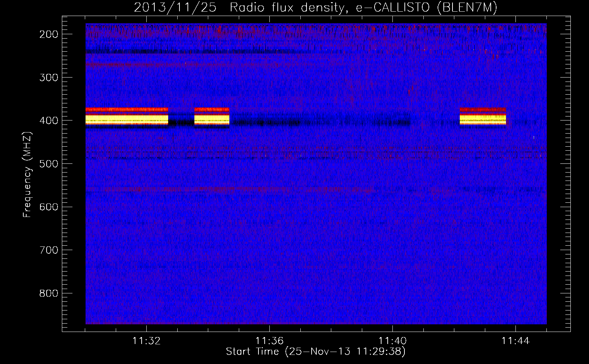The image size is (589, 364).
Task: Click the 700 frequency tick label
Action: tap(49, 250)
